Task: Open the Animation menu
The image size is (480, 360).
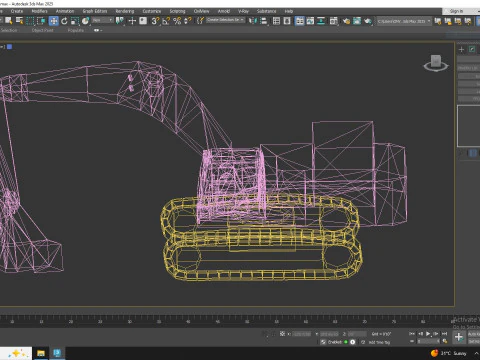Action: pos(65,11)
